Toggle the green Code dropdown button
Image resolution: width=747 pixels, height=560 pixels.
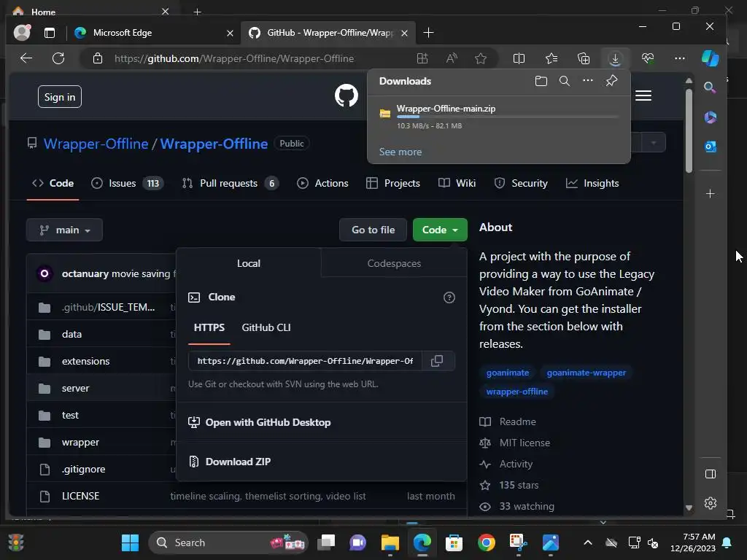pyautogui.click(x=440, y=230)
